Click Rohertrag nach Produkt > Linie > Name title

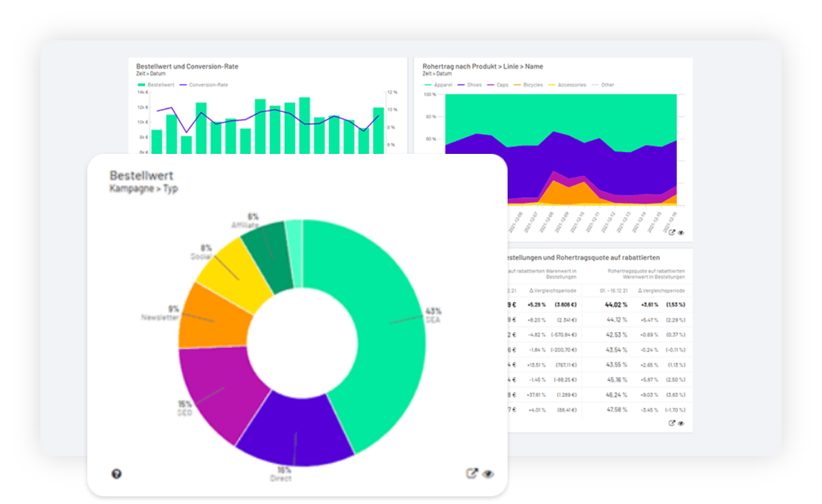pyautogui.click(x=483, y=66)
